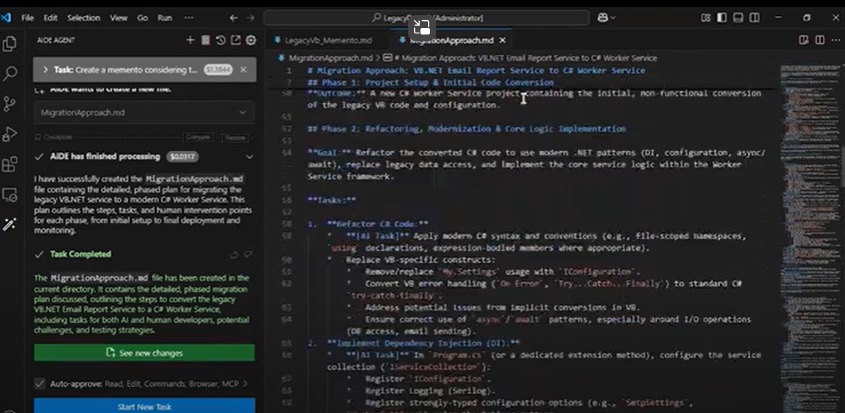Click the plus icon for new AIDE task
Viewport: 845px width, 413px height.
(190, 40)
